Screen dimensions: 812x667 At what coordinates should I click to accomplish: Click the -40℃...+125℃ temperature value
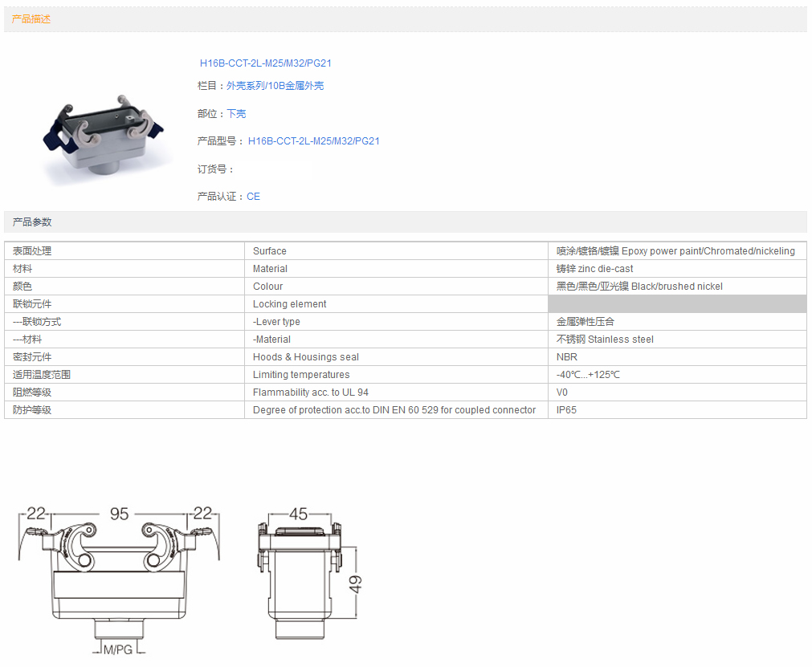click(x=588, y=375)
